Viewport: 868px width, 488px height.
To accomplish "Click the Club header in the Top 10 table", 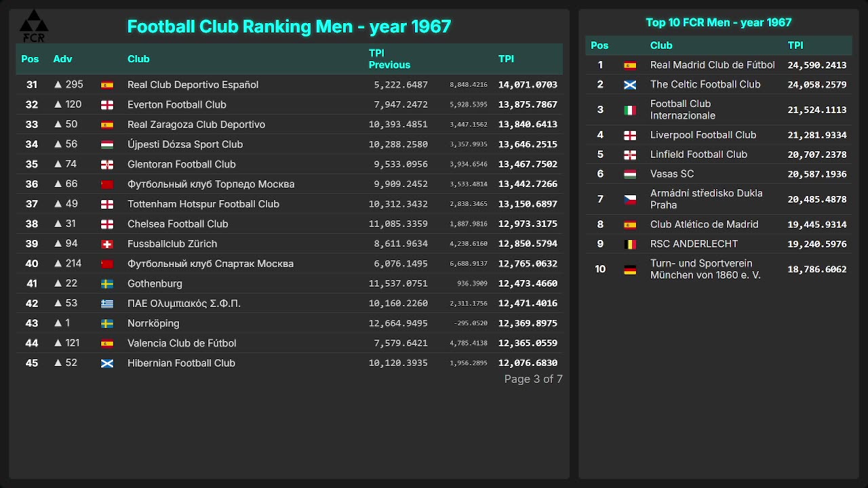I will (661, 45).
